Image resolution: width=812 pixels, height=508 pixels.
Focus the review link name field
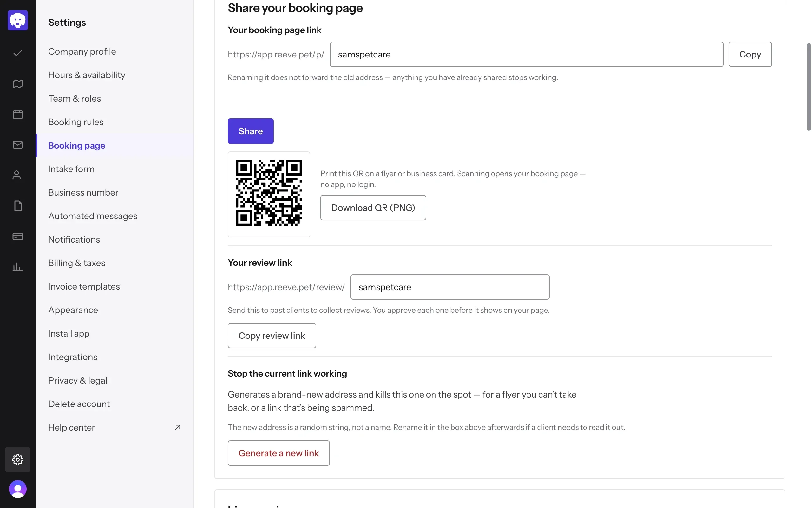(x=450, y=287)
